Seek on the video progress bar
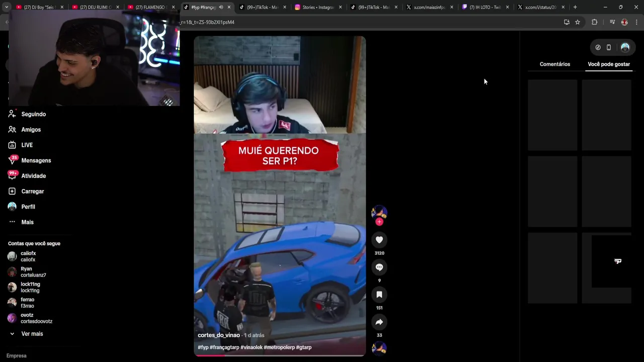644x362 pixels. point(280,355)
